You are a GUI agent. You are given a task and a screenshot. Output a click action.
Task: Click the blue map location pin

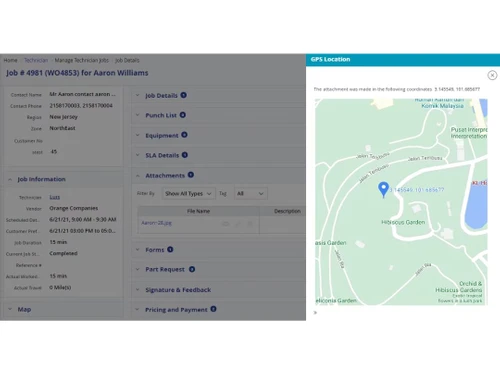(383, 189)
